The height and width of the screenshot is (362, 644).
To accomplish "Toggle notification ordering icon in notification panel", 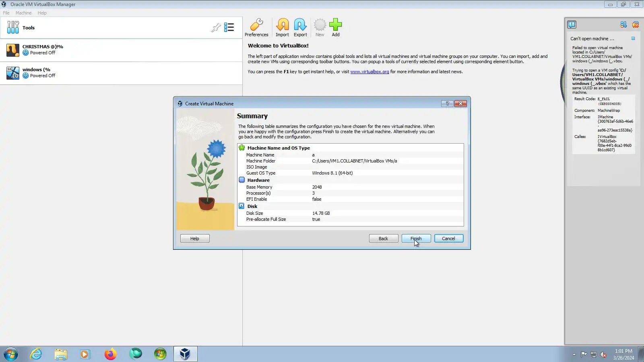I will point(623,25).
